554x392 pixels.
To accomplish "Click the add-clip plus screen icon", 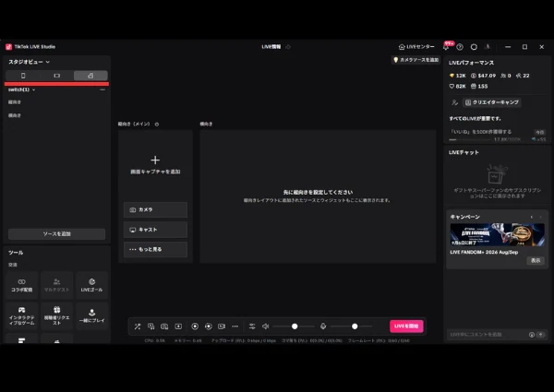I will pyautogui.click(x=178, y=327).
